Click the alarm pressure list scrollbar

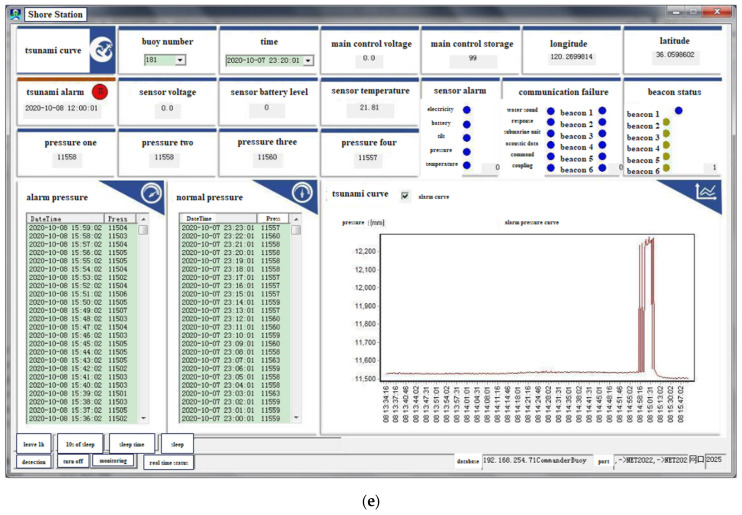coord(143,320)
